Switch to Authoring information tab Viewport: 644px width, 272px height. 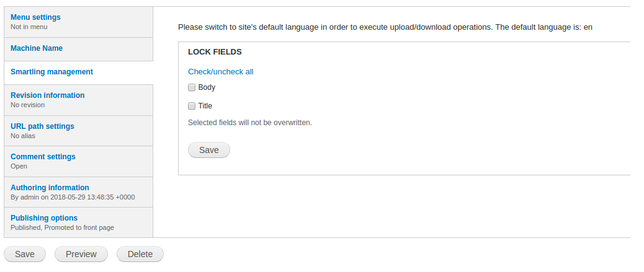(x=50, y=188)
